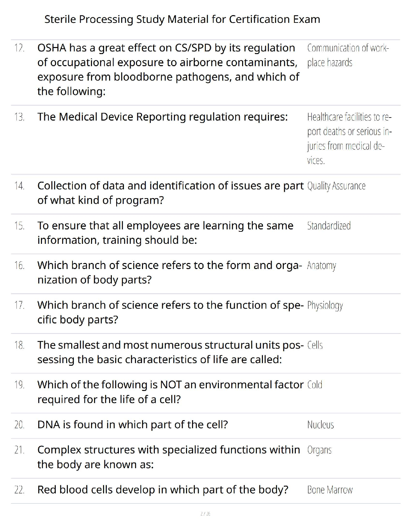Click the 'Anatomy' answer
Image resolution: width=411 pixels, height=532 pixels.
(x=321, y=266)
